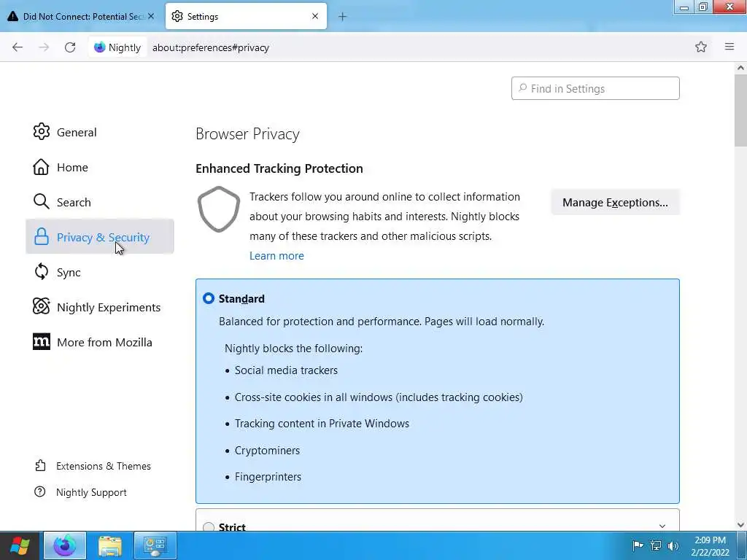Click the 'Cryptominers' list item
This screenshot has width=747, height=560.
tap(267, 451)
